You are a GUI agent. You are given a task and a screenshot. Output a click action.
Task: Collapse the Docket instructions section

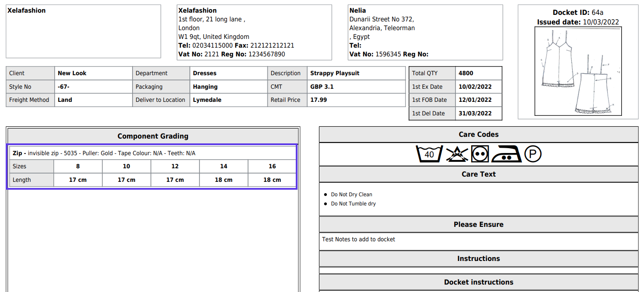[x=479, y=282]
